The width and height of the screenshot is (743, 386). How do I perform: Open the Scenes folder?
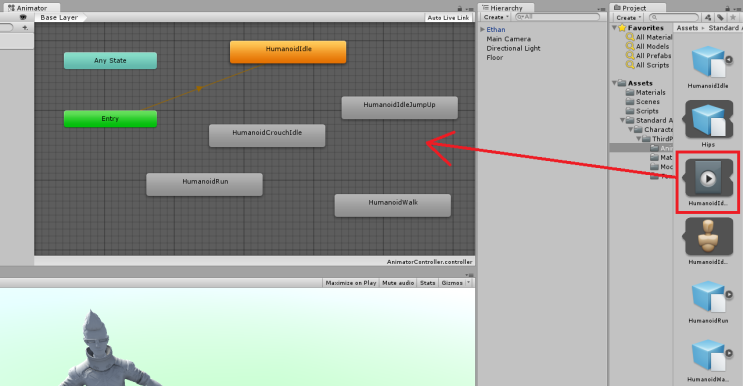[643, 102]
